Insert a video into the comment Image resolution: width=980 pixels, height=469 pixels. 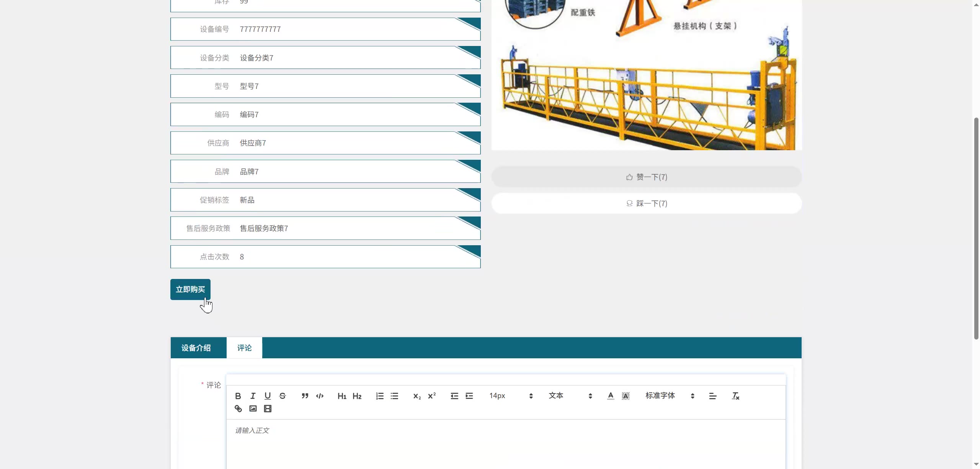point(268,408)
